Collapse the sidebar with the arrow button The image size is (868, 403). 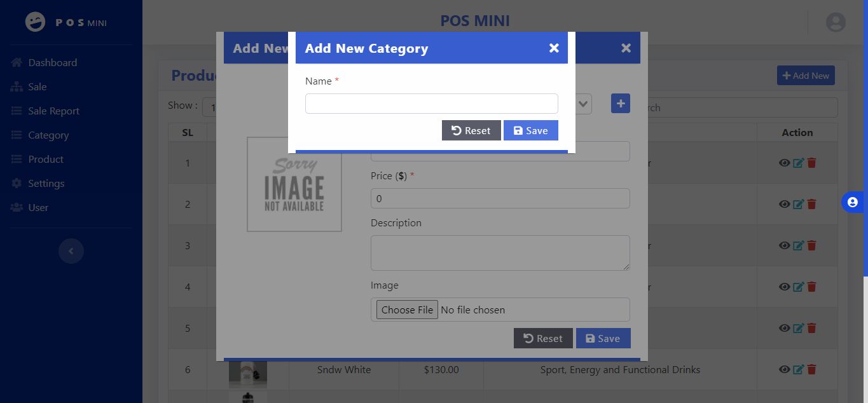(71, 251)
